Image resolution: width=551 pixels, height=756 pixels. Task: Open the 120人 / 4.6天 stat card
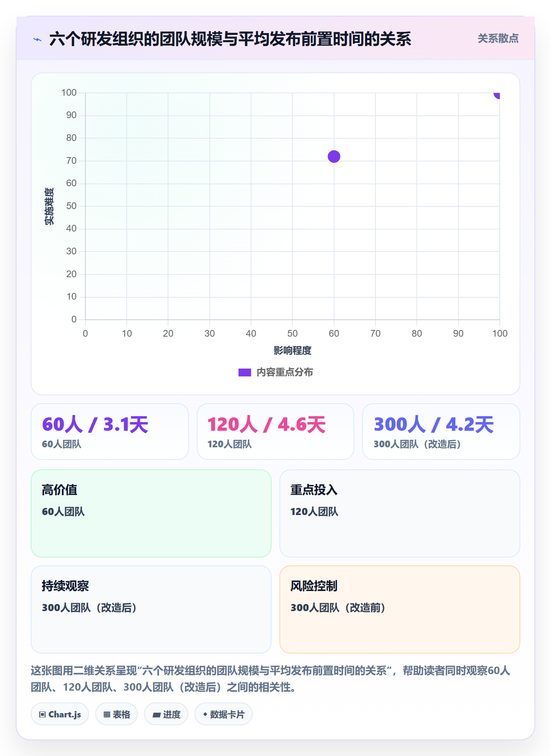click(x=275, y=432)
